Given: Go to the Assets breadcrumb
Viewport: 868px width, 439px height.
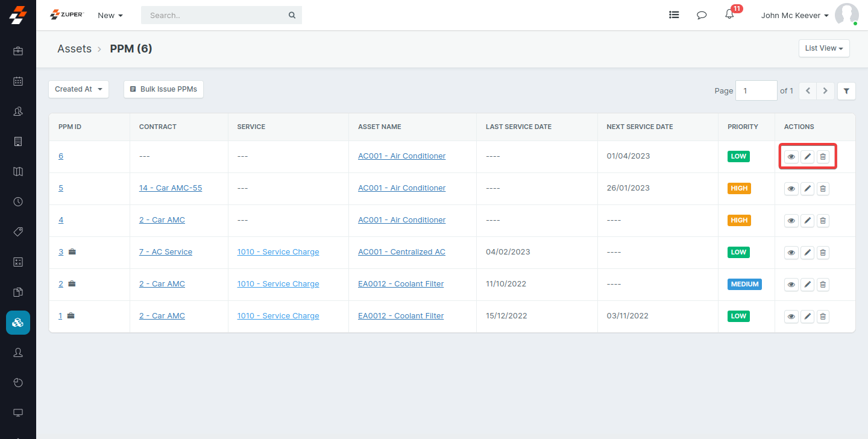Looking at the screenshot, I should (74, 49).
